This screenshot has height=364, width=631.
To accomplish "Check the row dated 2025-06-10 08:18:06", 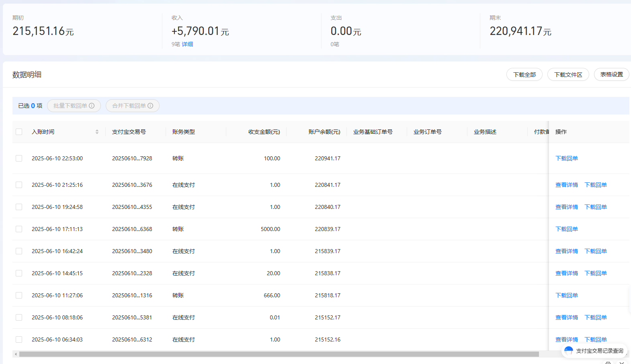I will (19, 317).
